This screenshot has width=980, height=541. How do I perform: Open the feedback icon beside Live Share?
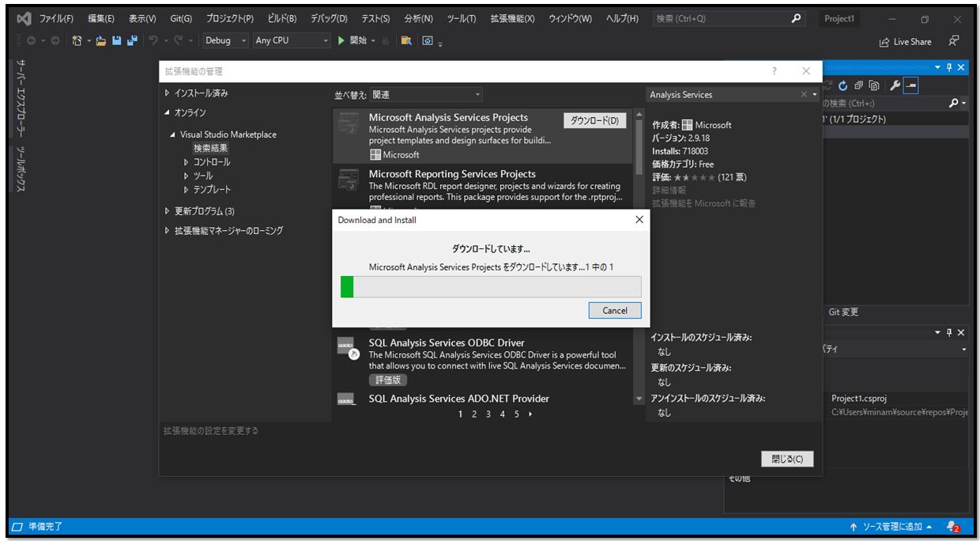pos(955,40)
